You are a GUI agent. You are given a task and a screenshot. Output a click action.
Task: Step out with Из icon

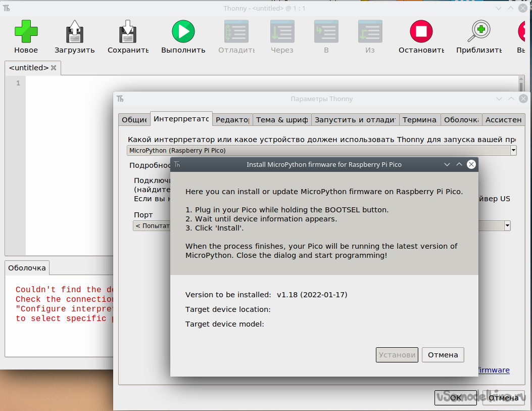click(370, 31)
